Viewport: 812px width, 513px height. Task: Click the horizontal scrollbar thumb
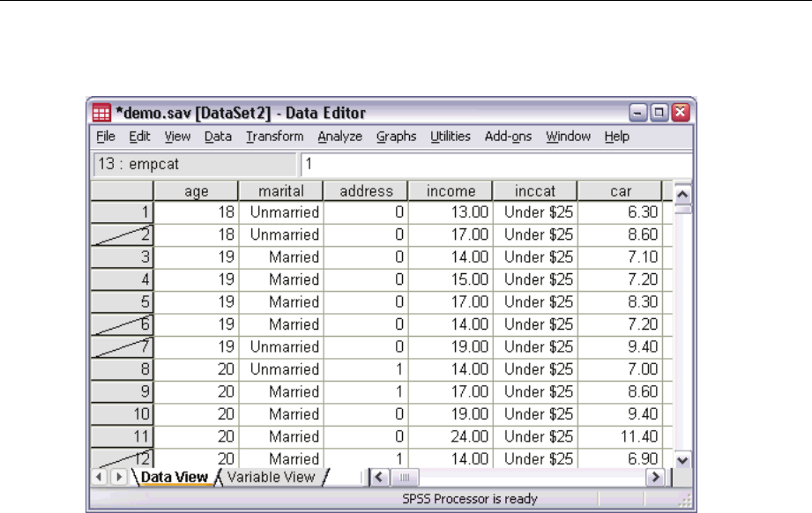pos(405,477)
